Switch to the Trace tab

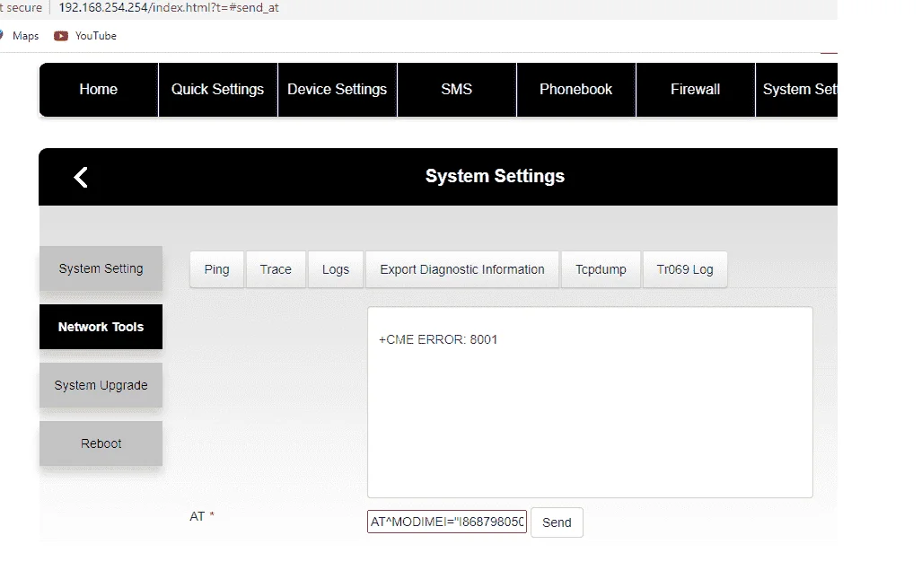coord(276,269)
